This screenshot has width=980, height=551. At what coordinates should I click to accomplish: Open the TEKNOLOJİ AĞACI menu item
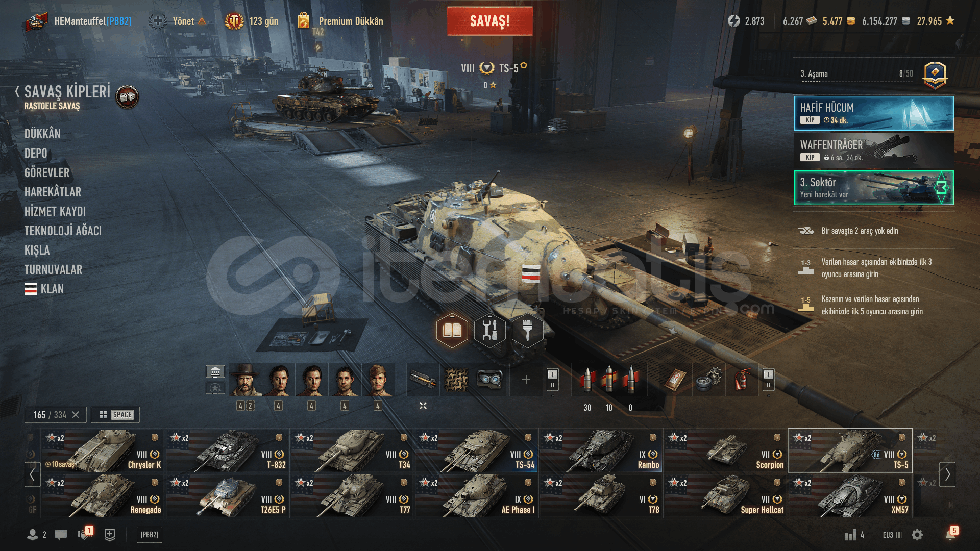(x=63, y=231)
